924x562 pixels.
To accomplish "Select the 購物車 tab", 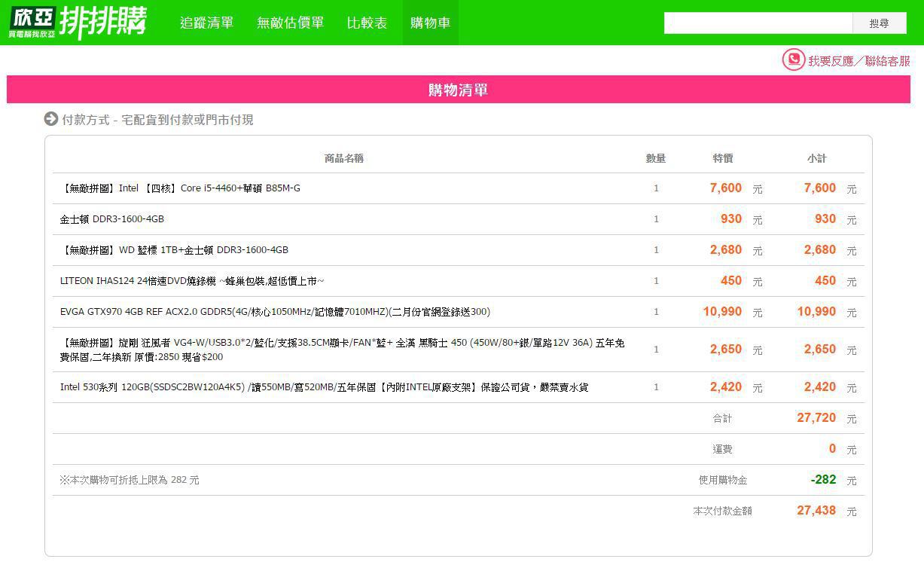I will (x=431, y=23).
